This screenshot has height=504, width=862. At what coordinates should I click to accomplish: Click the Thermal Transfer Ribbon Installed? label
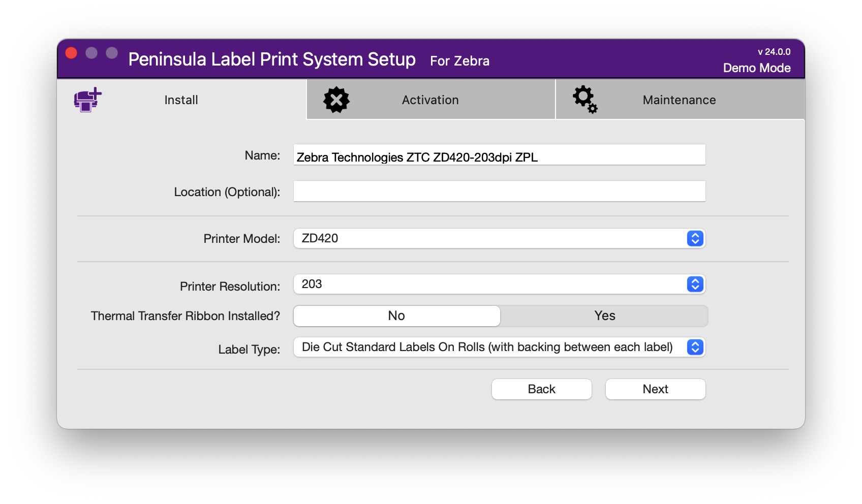[x=186, y=316]
